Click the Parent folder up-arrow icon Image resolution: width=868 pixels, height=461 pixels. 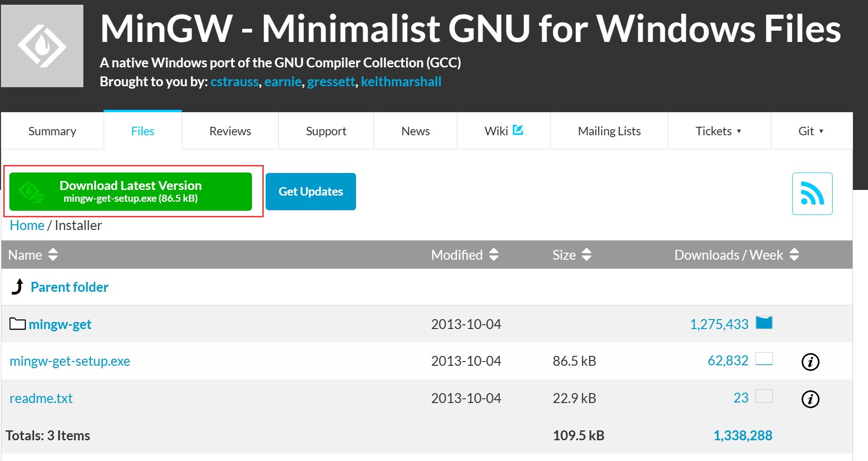point(17,287)
